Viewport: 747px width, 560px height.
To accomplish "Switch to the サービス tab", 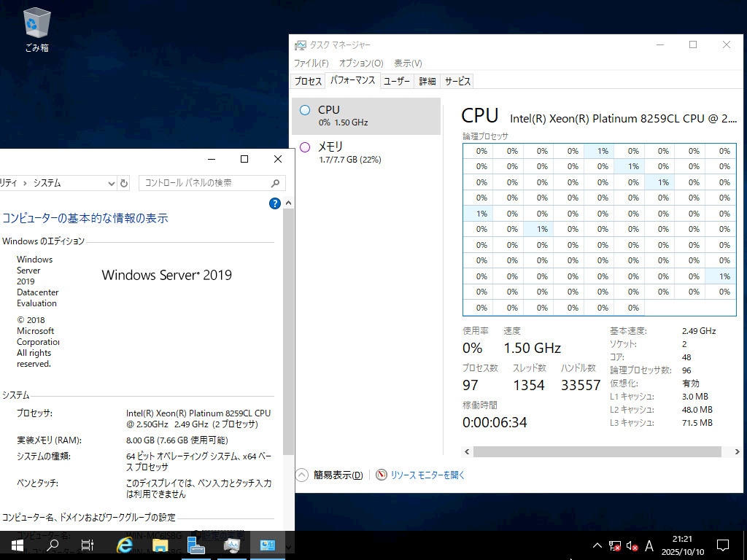I will point(457,82).
